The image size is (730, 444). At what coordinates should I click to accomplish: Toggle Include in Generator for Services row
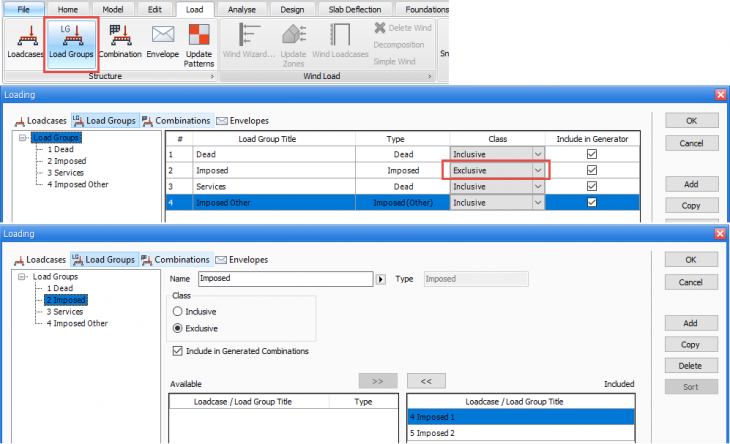click(x=592, y=186)
